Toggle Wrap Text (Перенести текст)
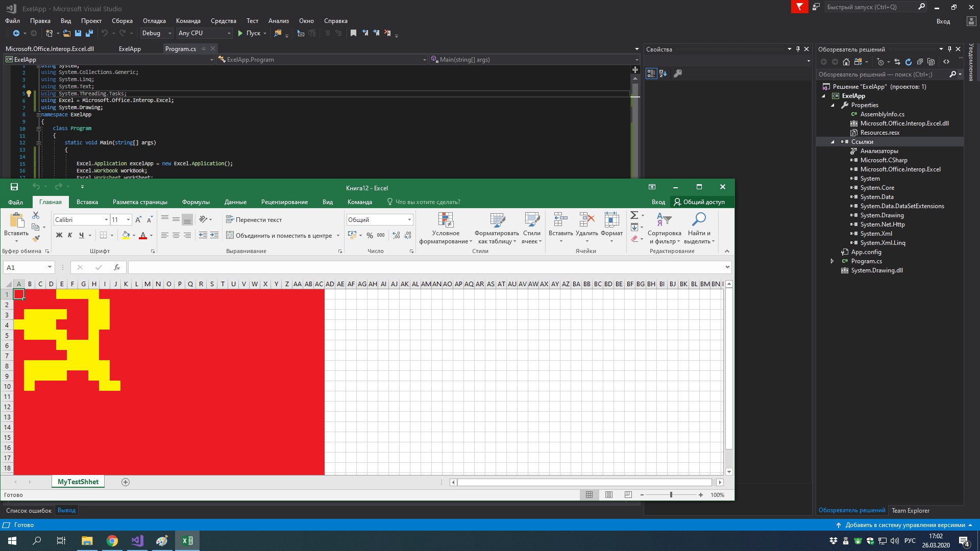Viewport: 980px width, 551px height. coord(254,220)
